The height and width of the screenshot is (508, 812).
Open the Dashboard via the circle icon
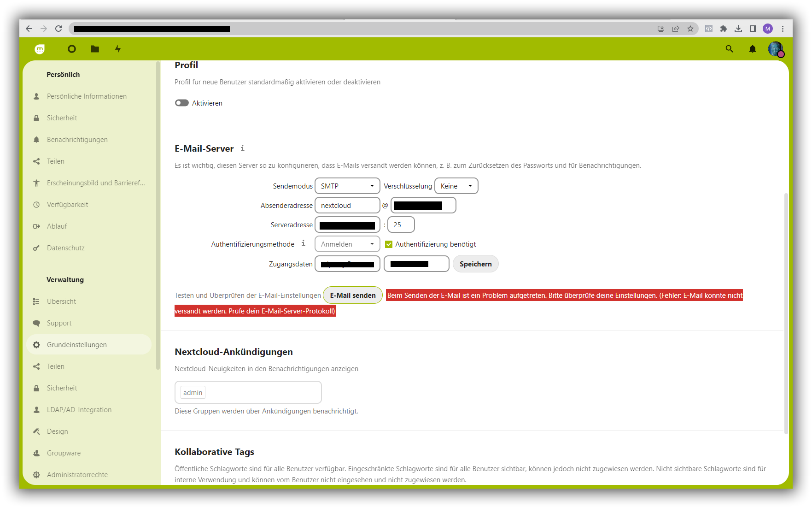tap(72, 49)
